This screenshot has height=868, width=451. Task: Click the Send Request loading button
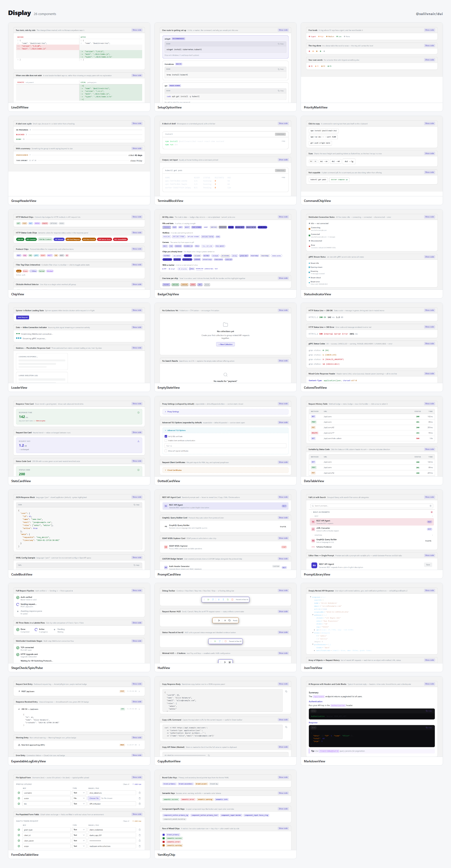tap(23, 317)
